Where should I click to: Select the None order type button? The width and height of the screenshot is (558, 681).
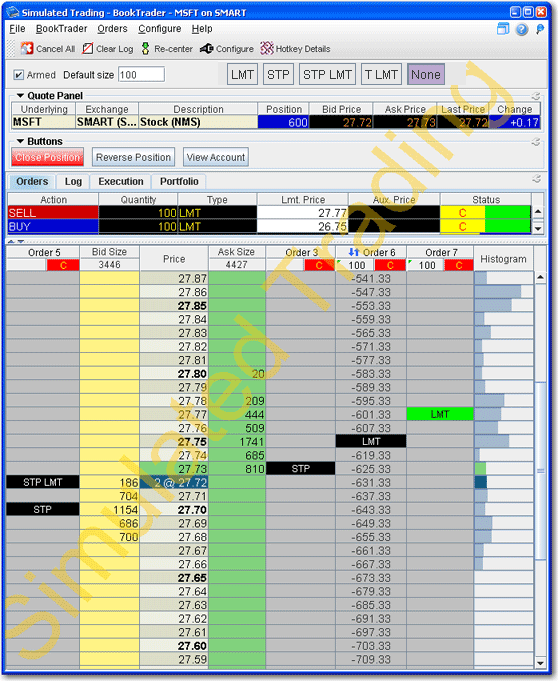coord(426,75)
